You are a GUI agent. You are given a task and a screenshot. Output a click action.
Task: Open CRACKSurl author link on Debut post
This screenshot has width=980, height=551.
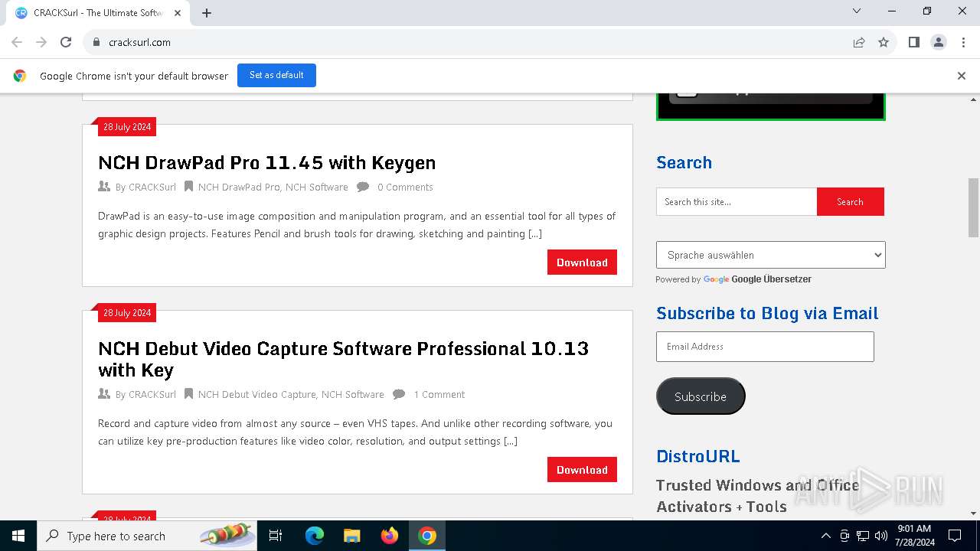(152, 394)
